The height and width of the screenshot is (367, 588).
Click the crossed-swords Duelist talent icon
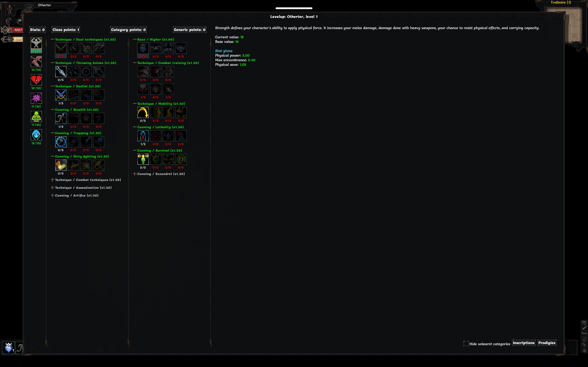[x=60, y=95]
